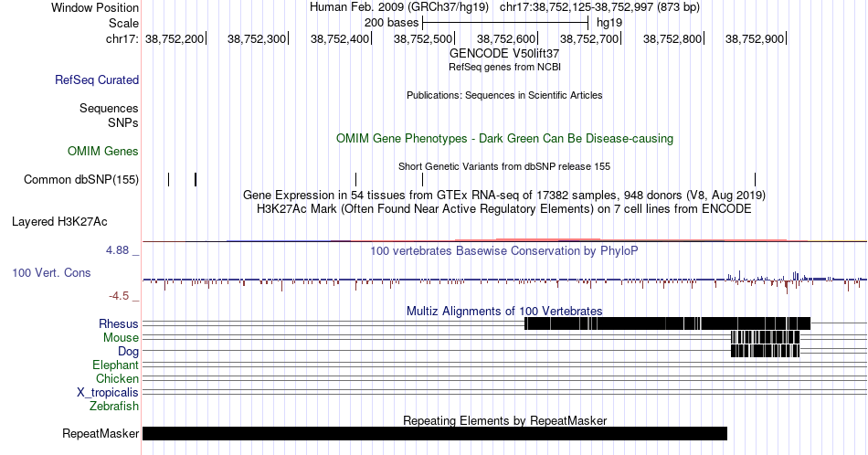Click the Layered H3K27Ac track label
The width and height of the screenshot is (868, 455).
(x=59, y=221)
